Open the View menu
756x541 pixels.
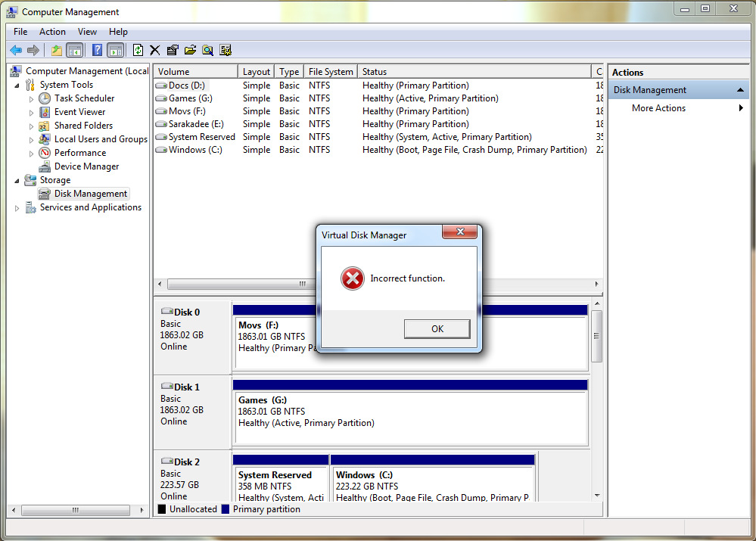[x=87, y=31]
